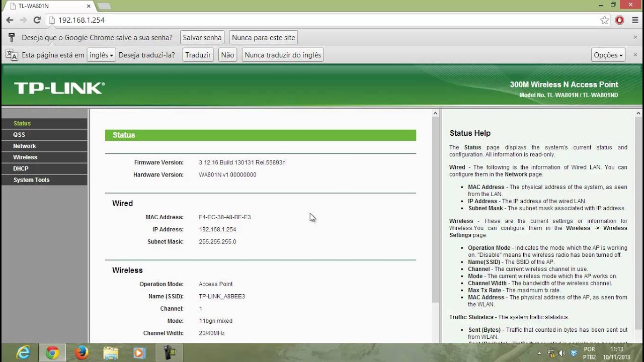Click the browser forward arrow
Screen dimensions: 644x362
coord(23,20)
